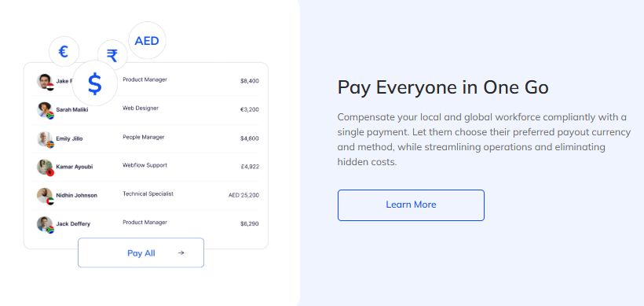This screenshot has width=644, height=306.
Task: Click the Learn More button
Action: point(411,205)
